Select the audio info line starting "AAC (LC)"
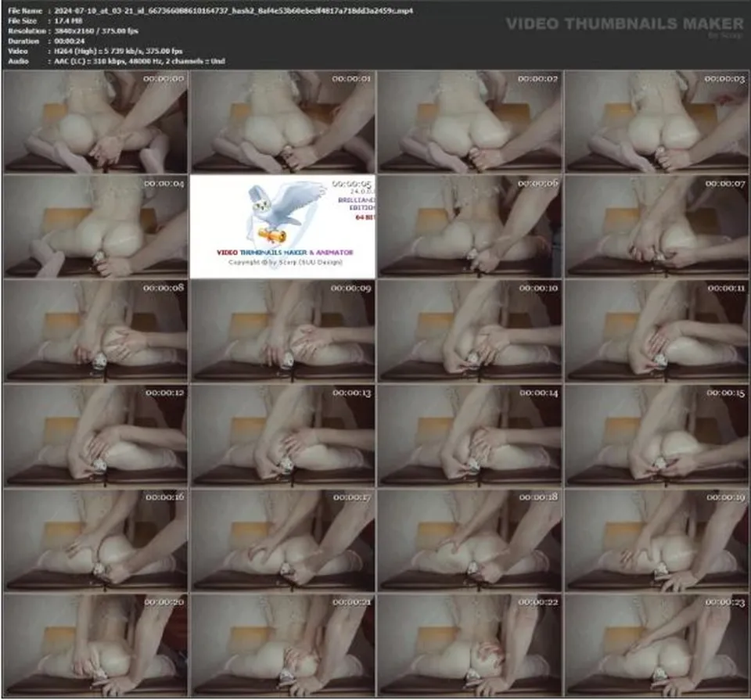Viewport: 751px width, 700px height. click(x=139, y=61)
